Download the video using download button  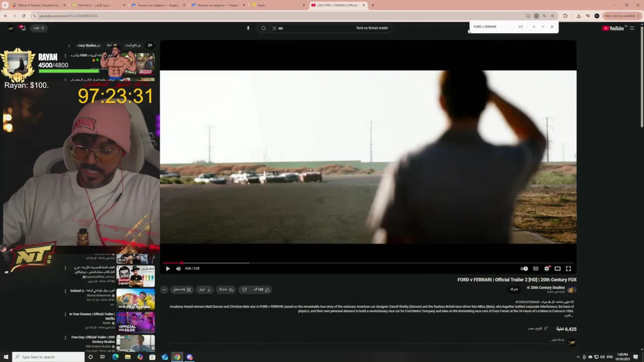pos(205,290)
